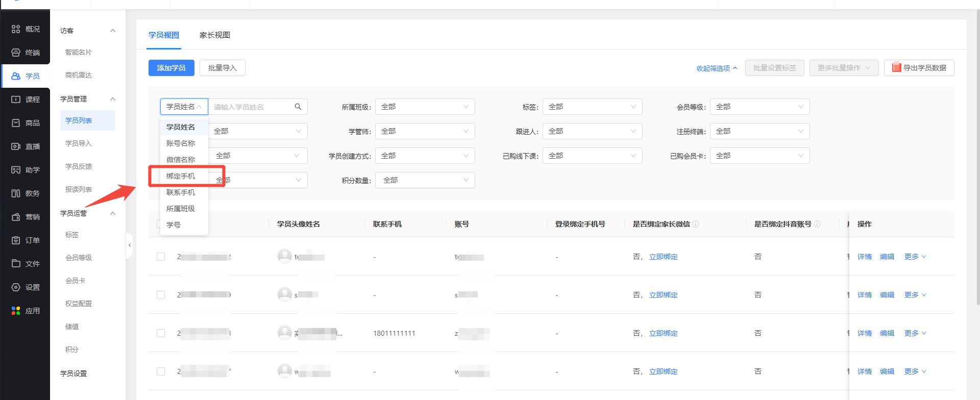Choose 绑定手机 from the search type list
This screenshot has width=980, height=400.
click(x=181, y=176)
